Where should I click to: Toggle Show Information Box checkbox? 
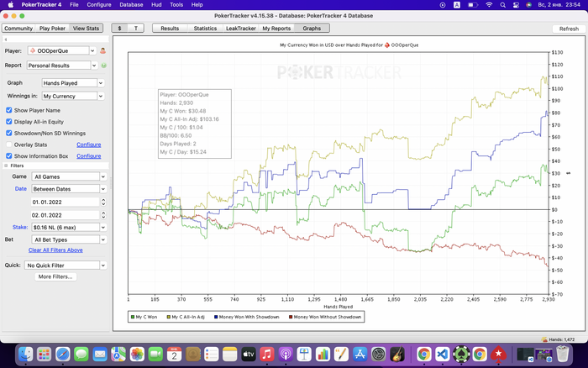tap(9, 155)
